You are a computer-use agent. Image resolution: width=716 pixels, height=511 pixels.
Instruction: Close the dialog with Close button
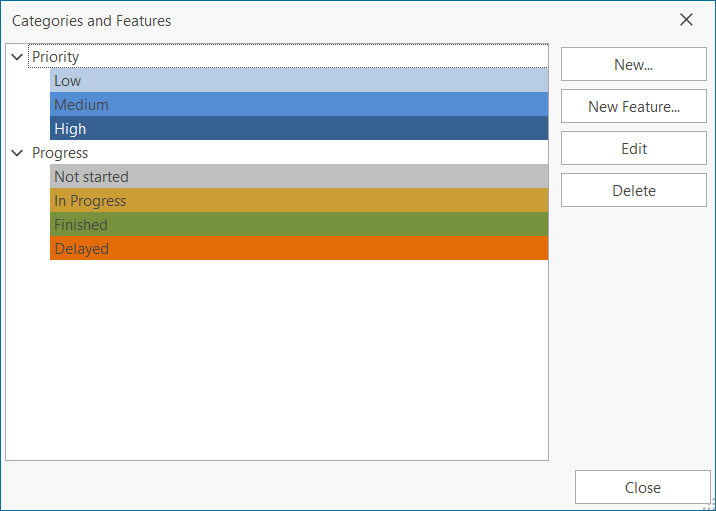pos(642,488)
